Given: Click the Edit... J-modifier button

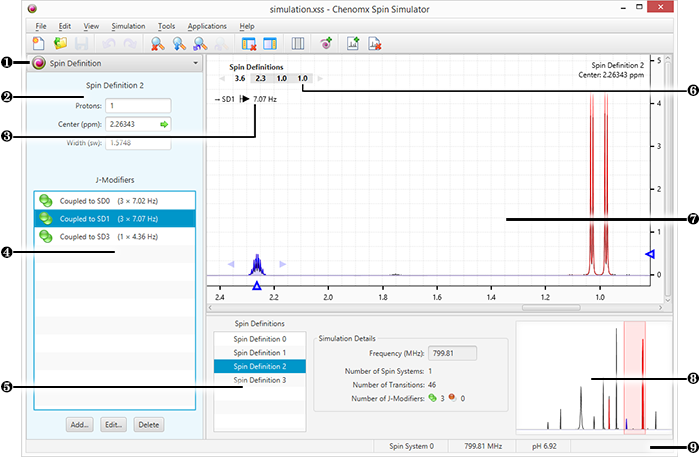Looking at the screenshot, I should tap(115, 424).
